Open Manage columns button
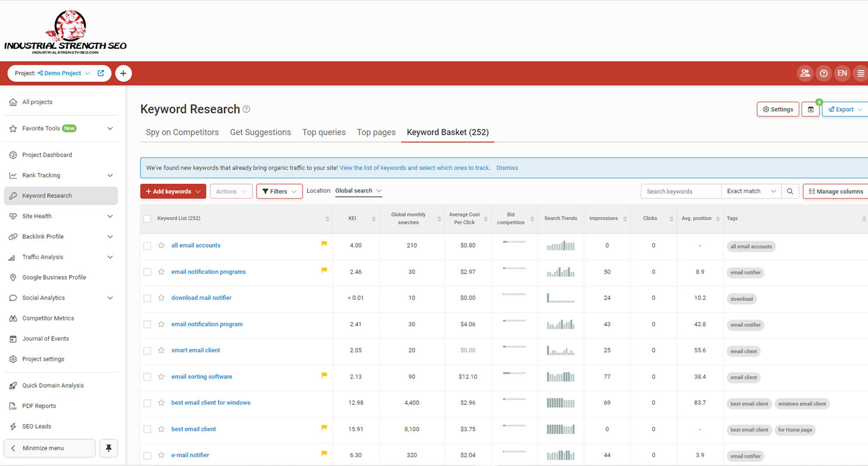Viewport: 868px width, 466px height. click(836, 191)
